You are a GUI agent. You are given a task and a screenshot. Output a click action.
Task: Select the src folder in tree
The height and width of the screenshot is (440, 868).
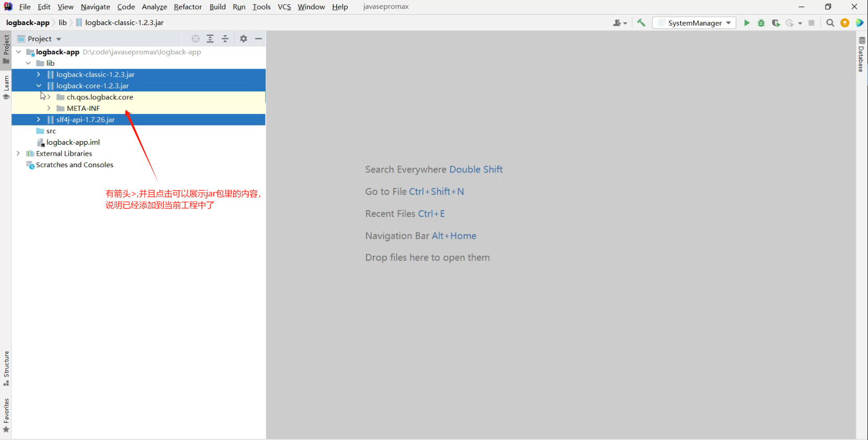click(x=51, y=131)
